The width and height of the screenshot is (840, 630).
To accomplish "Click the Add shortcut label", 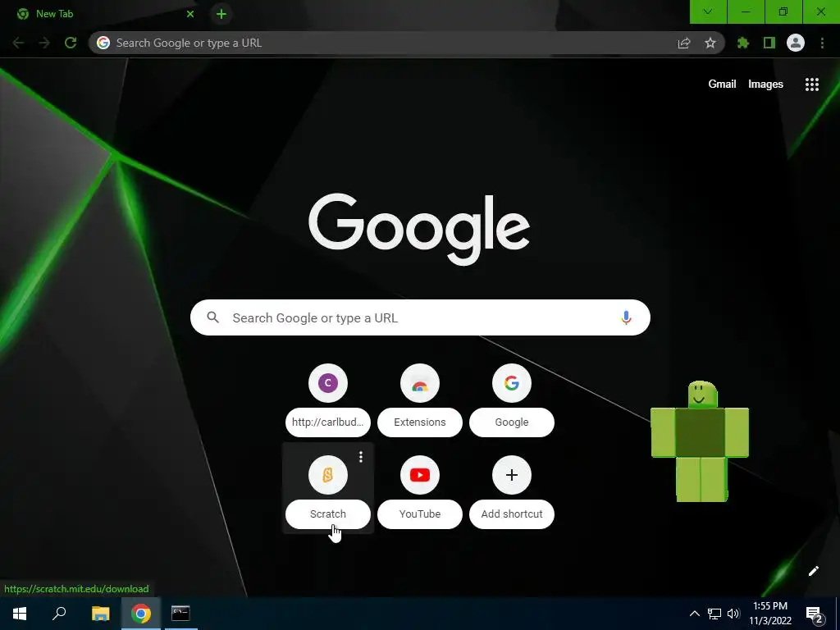I will 512,514.
